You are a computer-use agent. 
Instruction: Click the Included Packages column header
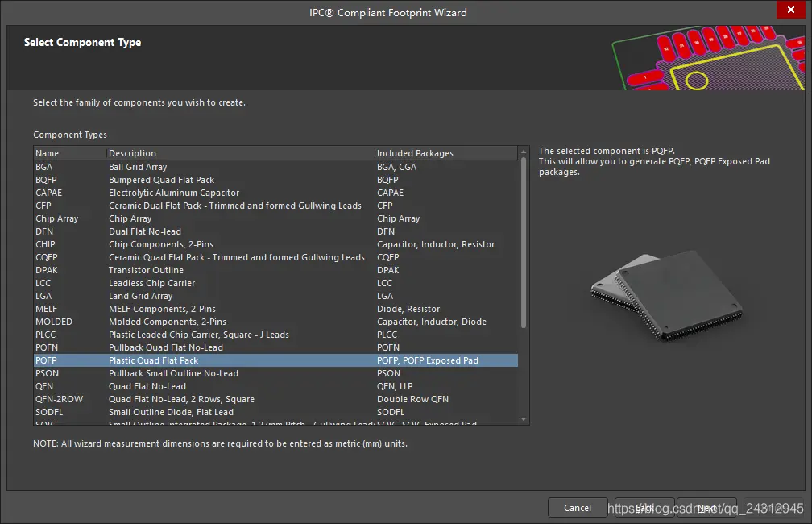(446, 153)
